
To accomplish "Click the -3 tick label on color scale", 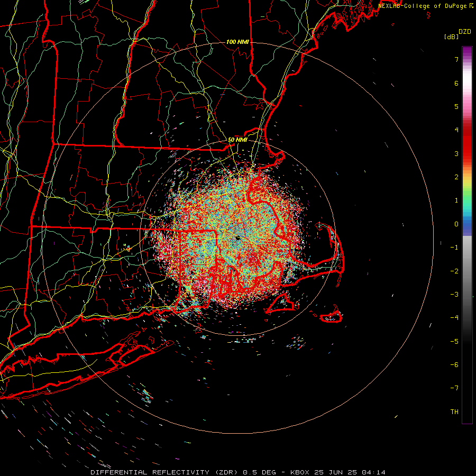I will click(x=454, y=295).
